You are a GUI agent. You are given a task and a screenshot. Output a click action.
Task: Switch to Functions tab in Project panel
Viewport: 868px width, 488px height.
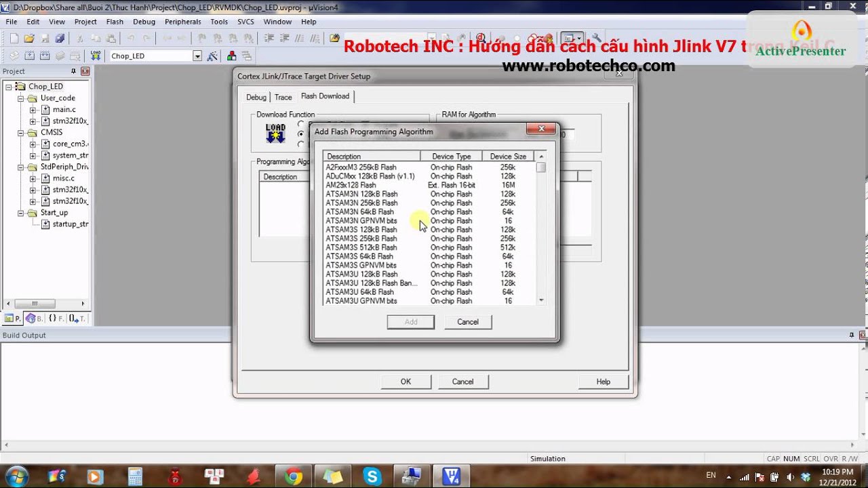(56, 319)
